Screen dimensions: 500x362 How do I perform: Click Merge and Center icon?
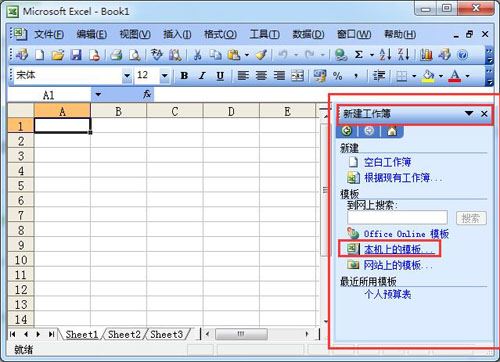pyautogui.click(x=298, y=76)
